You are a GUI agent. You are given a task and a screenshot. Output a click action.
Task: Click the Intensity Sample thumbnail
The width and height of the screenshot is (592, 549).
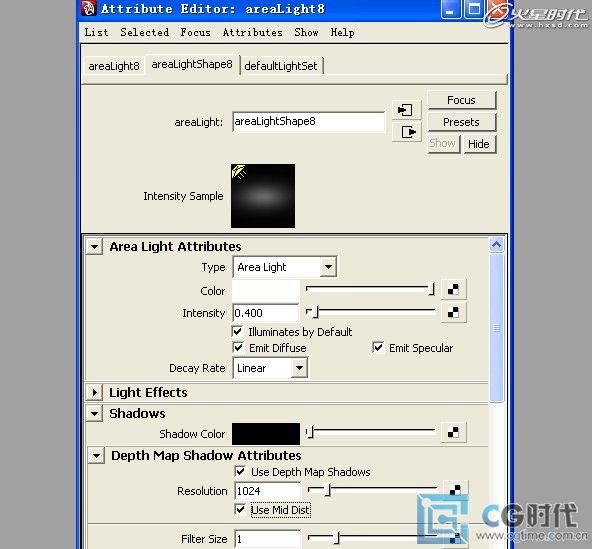pos(263,196)
